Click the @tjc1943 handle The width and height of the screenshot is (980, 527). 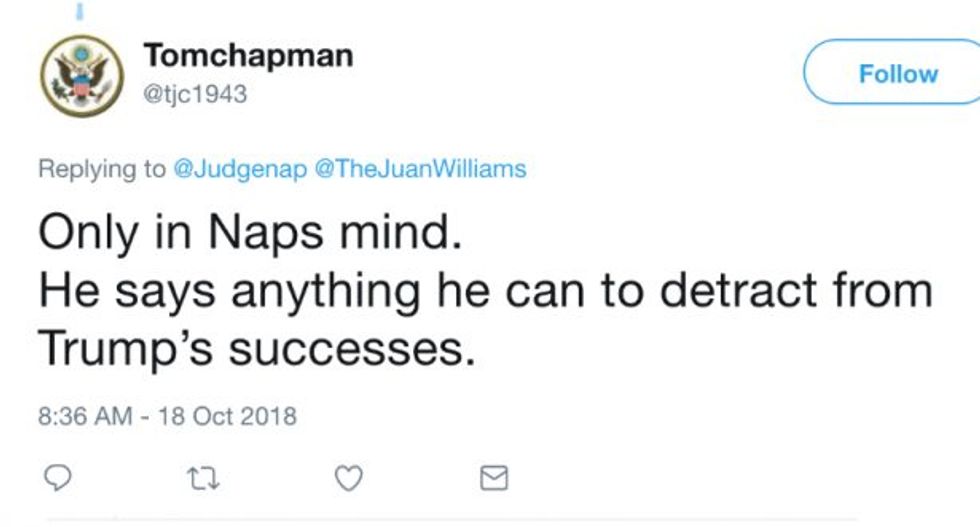pos(195,94)
